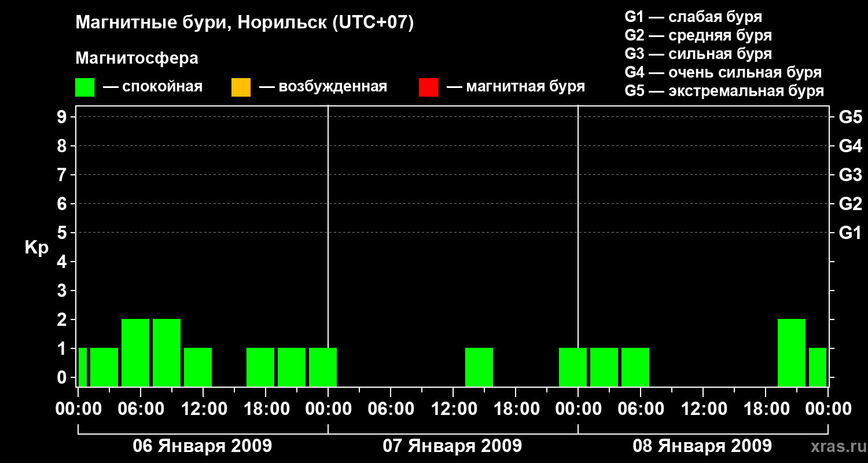Click the bar crossing midnight into 07 January

(323, 367)
